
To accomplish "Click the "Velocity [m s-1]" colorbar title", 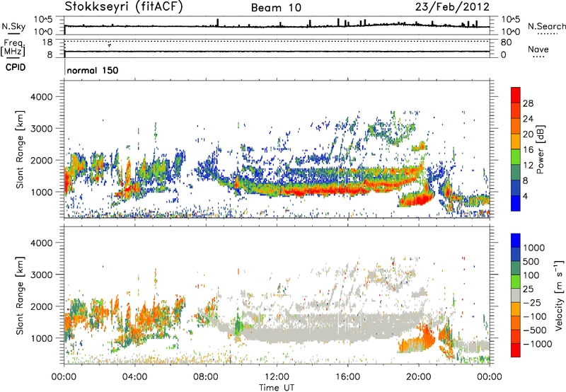I will coord(559,295).
